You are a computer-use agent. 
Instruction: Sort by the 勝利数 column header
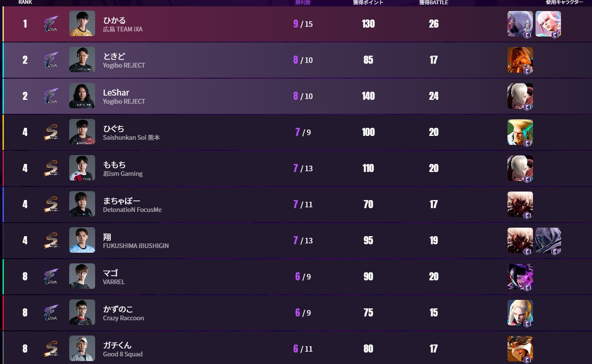point(303,3)
